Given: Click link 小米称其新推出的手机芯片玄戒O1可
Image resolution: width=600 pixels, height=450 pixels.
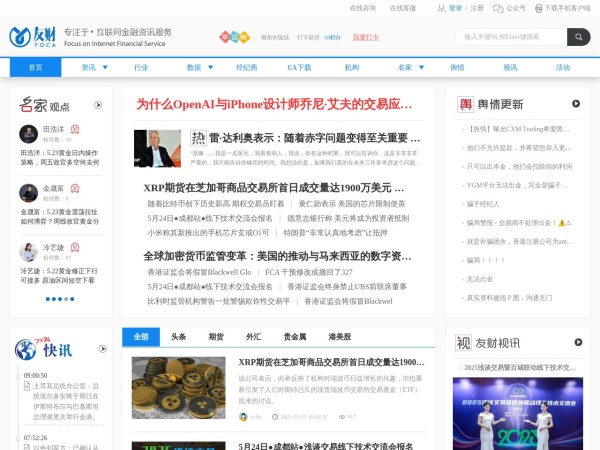Looking at the screenshot, I should pyautogui.click(x=209, y=233).
